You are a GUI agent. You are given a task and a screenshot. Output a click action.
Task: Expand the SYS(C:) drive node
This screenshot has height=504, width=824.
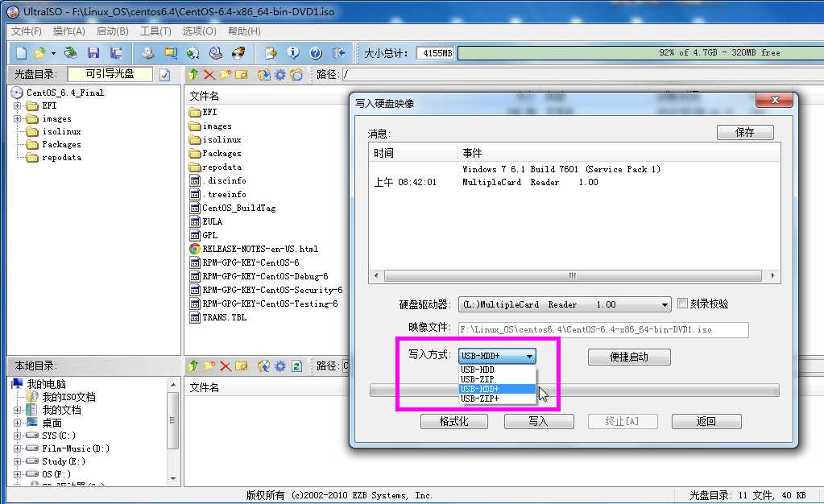click(18, 436)
